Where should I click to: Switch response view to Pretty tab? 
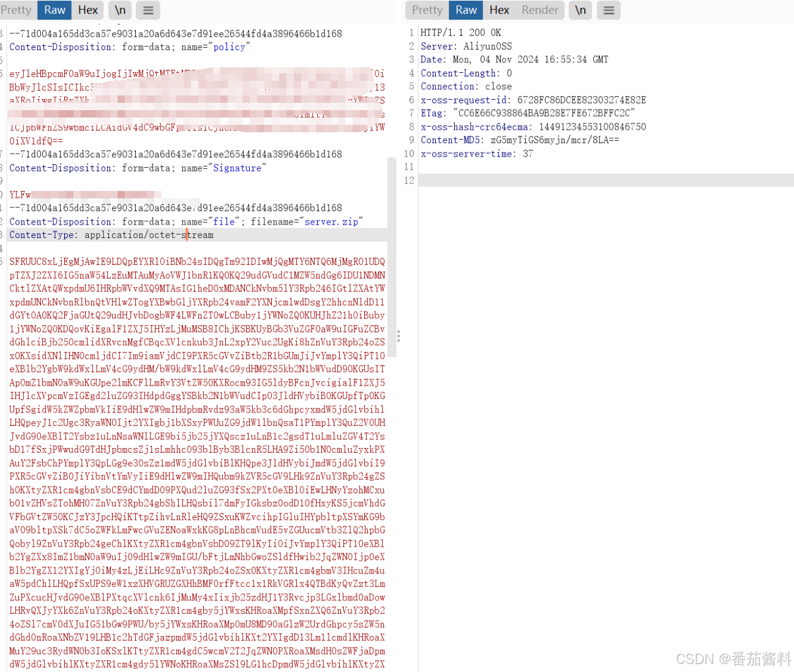click(427, 10)
